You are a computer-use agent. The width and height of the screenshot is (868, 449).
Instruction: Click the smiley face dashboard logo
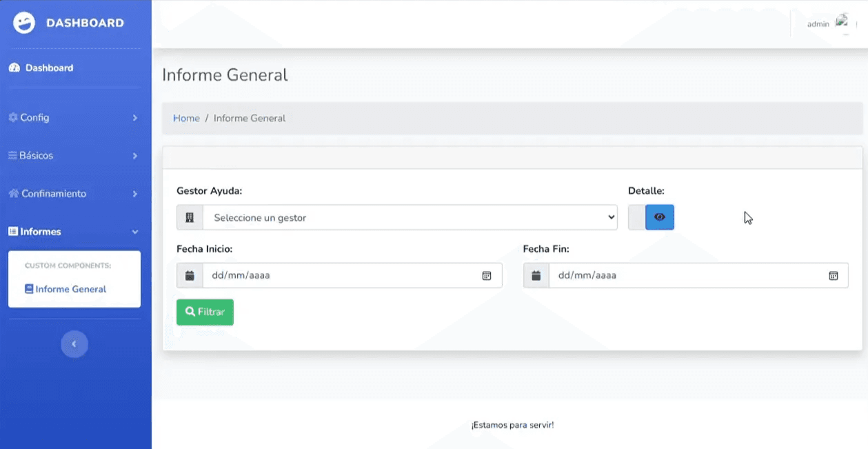[24, 23]
